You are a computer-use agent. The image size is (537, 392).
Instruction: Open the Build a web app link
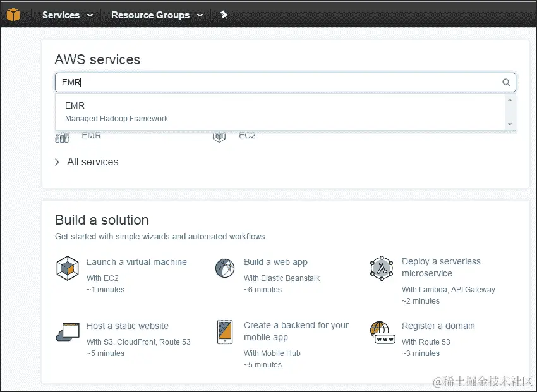click(x=275, y=262)
